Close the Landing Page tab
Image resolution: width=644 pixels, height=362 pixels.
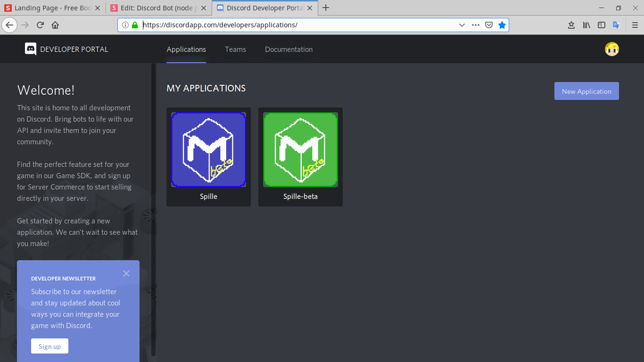coord(98,8)
